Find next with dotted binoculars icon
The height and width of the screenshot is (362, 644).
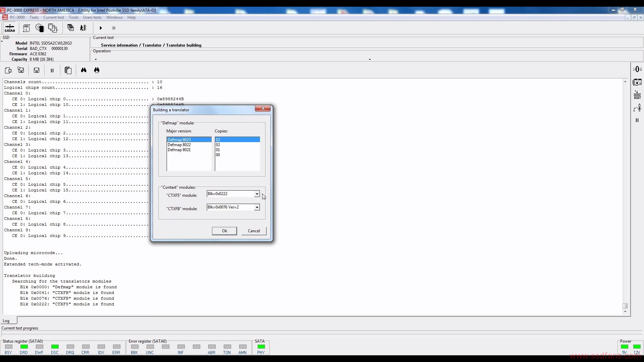[97, 70]
